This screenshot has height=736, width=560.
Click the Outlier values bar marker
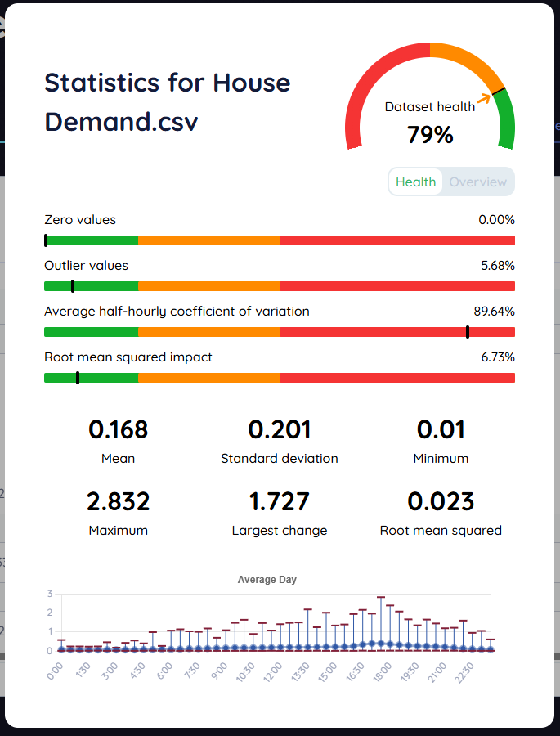[73, 286]
